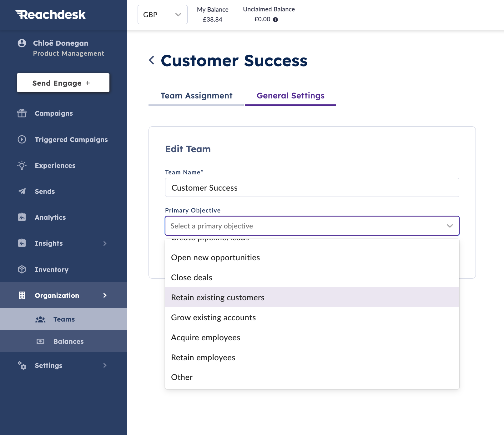Click the My Balance £38.84 amount
The height and width of the screenshot is (435, 504).
pos(213,19)
